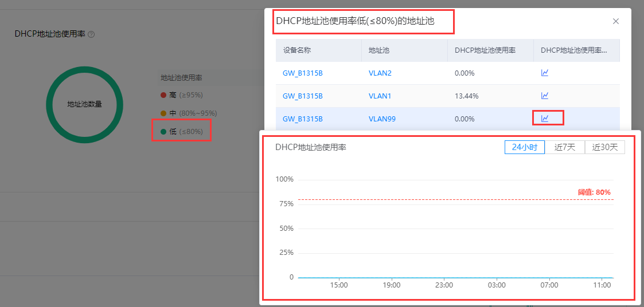Open trend chart icon for VLAN1 row

point(545,96)
